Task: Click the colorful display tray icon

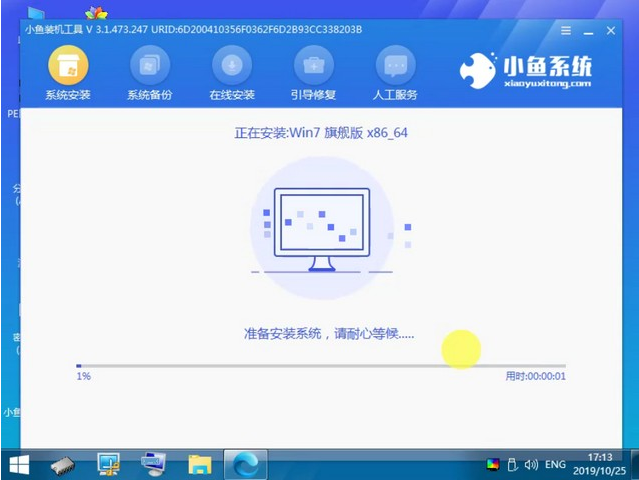Action: tap(492, 464)
